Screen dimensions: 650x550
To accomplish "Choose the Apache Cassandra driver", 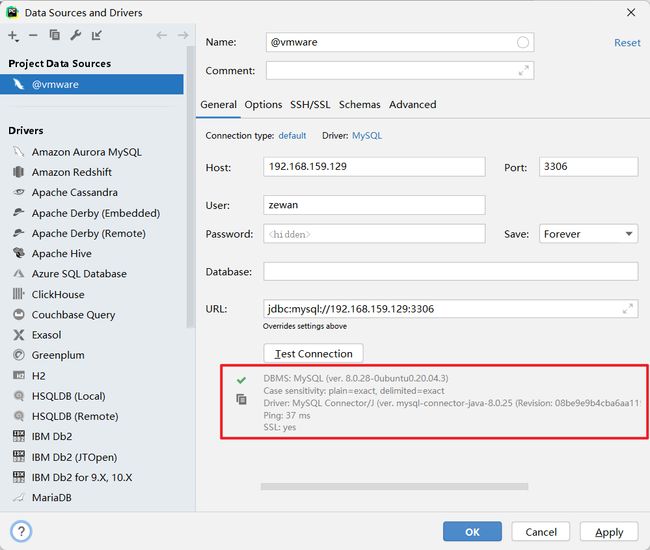I will pos(75,192).
